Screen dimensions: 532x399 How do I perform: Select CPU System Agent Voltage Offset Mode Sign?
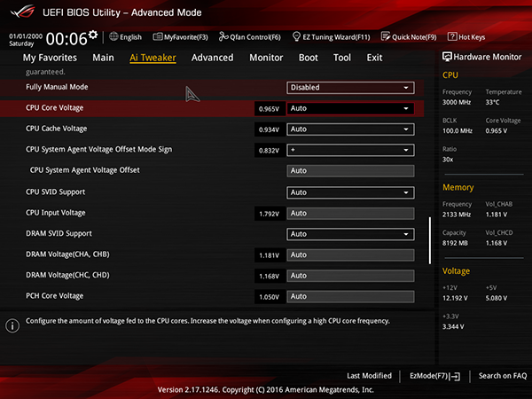[x=98, y=150]
